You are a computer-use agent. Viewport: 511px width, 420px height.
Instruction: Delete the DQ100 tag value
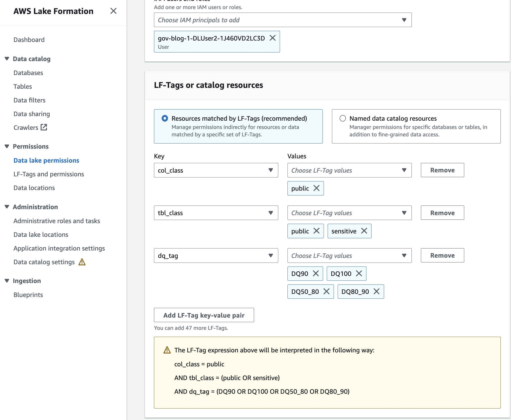[x=359, y=274]
